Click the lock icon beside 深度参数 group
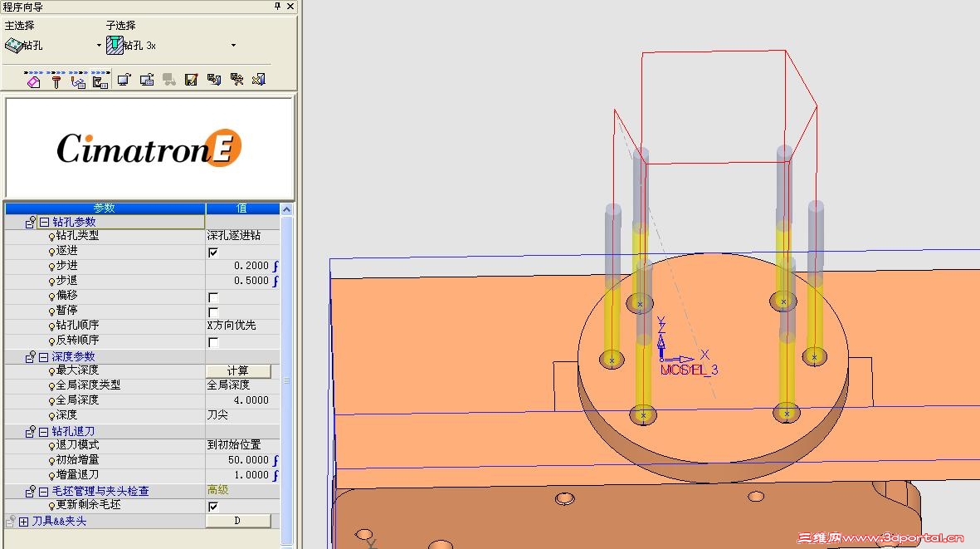 (30, 357)
